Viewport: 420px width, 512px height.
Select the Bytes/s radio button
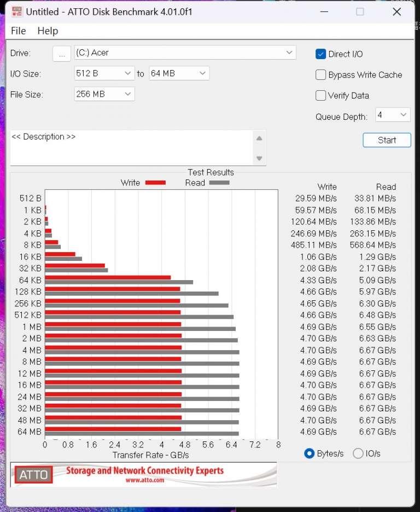[x=309, y=453]
